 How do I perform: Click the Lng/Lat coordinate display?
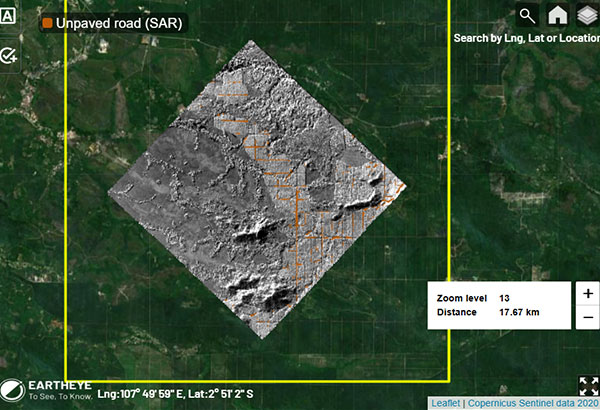tap(179, 394)
